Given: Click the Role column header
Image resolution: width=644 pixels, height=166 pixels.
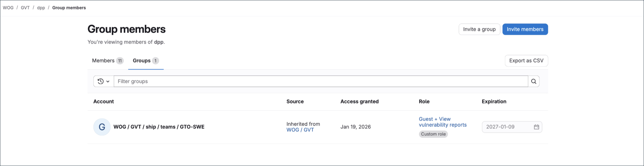Looking at the screenshot, I should [424, 101].
